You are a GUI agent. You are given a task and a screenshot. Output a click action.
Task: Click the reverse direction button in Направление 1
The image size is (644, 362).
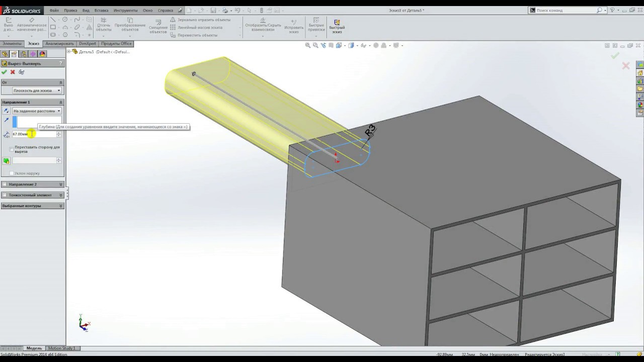[x=6, y=111]
